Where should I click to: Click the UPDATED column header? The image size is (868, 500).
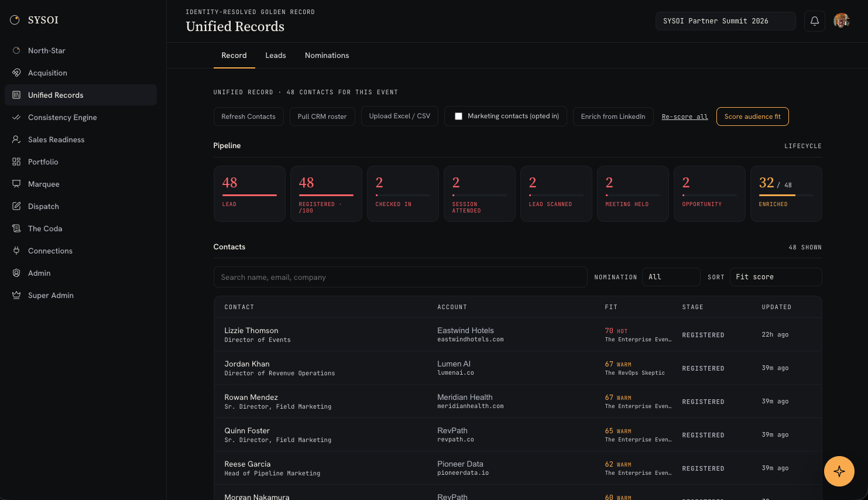coord(776,307)
